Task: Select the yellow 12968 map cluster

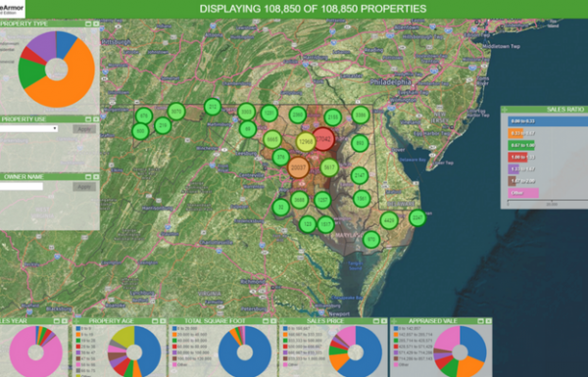Action: tap(306, 142)
